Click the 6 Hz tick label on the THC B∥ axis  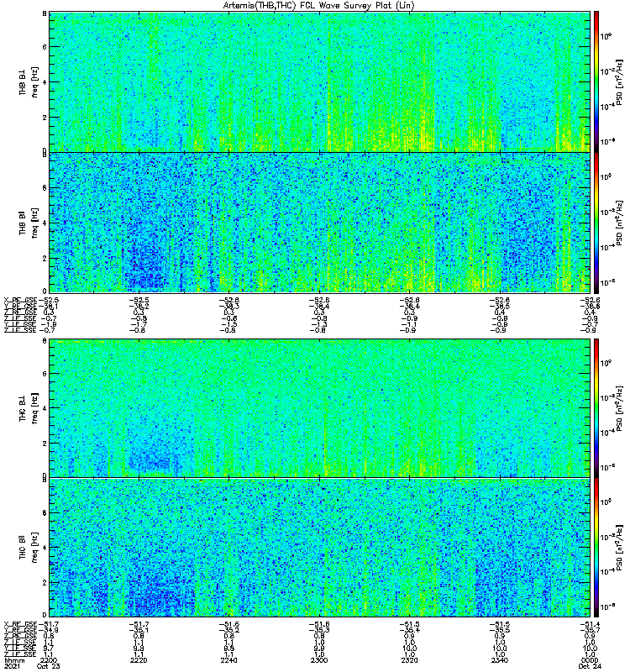point(45,513)
